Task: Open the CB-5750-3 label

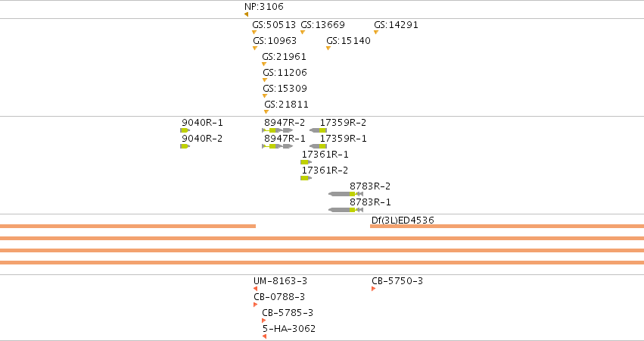Action: (x=397, y=281)
